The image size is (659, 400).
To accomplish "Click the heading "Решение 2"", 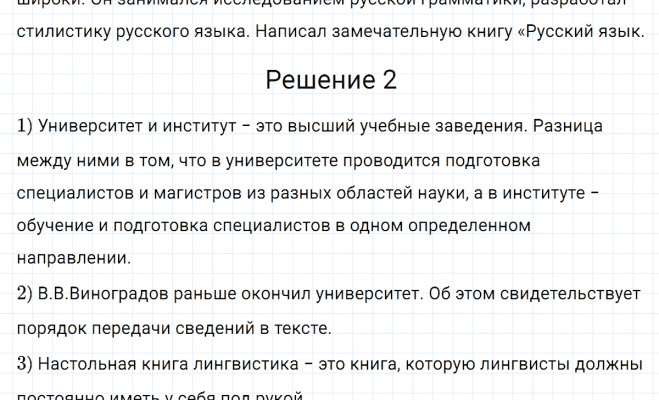I will (329, 81).
